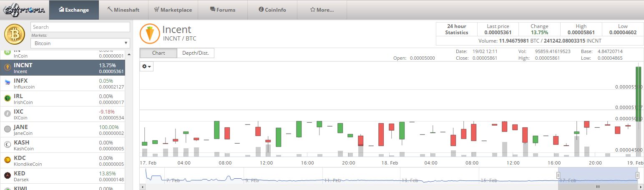This screenshot has height=190, width=644.
Task: Click the 24 hour Low 0.00004602
Action: 623,32
